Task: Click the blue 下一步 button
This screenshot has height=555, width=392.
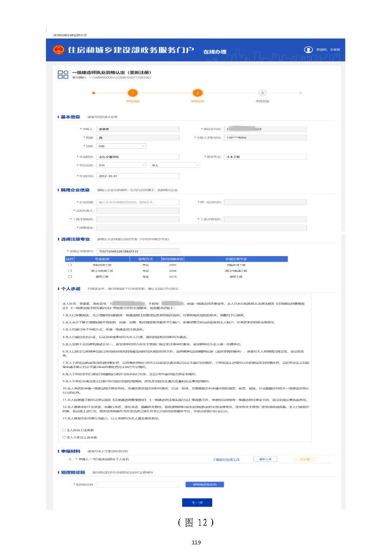Action: [197, 503]
